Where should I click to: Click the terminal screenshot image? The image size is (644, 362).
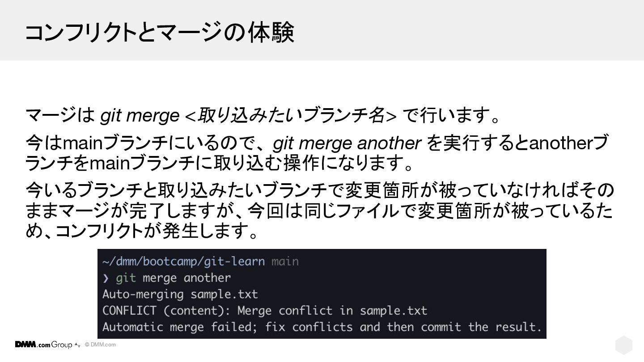tap(322, 294)
